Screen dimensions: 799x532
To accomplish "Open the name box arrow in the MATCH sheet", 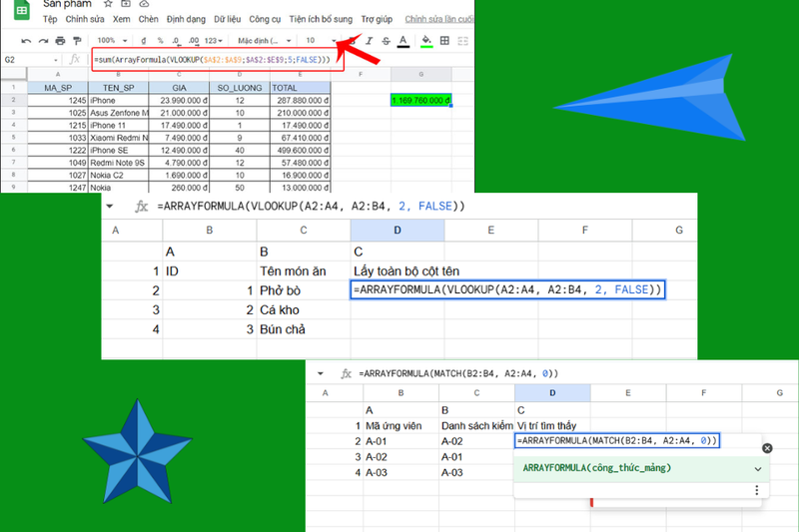I will 320,373.
